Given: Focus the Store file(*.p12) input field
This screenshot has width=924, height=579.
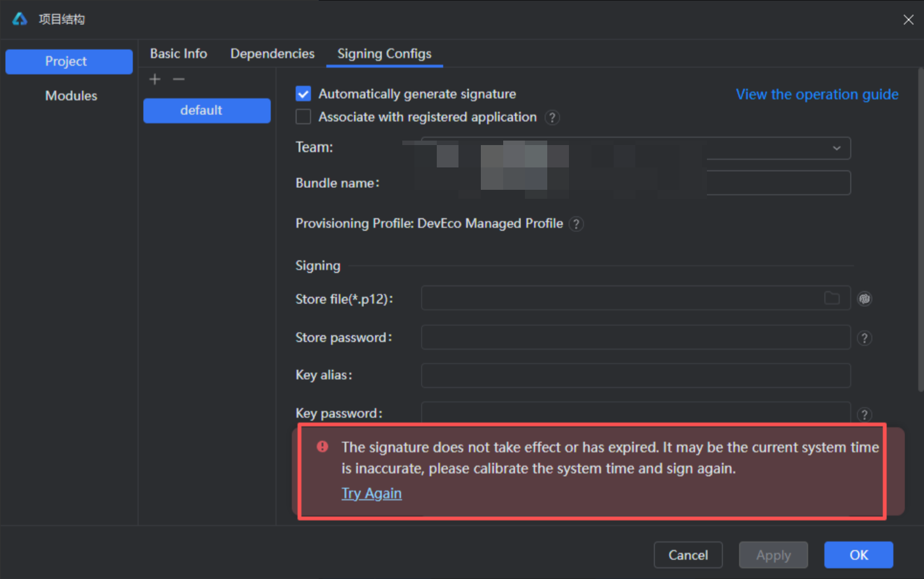Looking at the screenshot, I should coord(635,298).
